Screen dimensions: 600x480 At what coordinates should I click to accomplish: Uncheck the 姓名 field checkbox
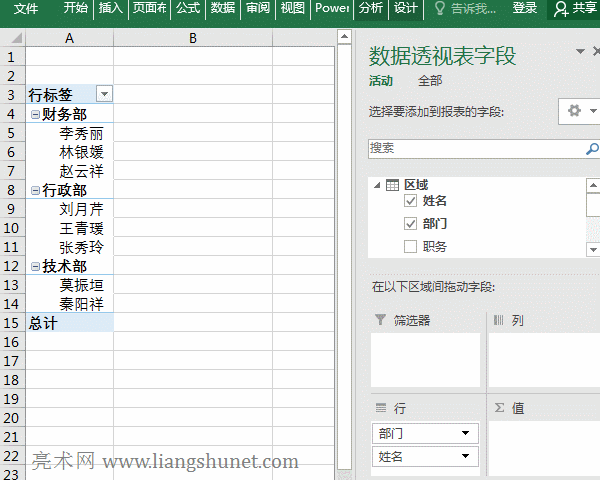(410, 201)
